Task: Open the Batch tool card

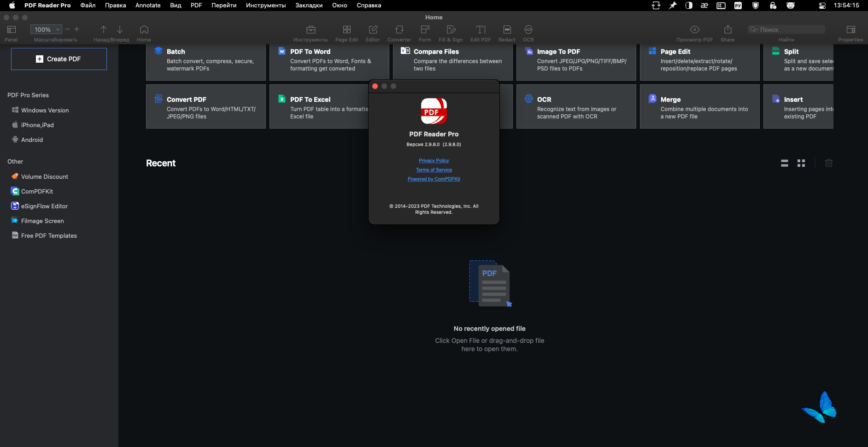Action: [x=206, y=62]
